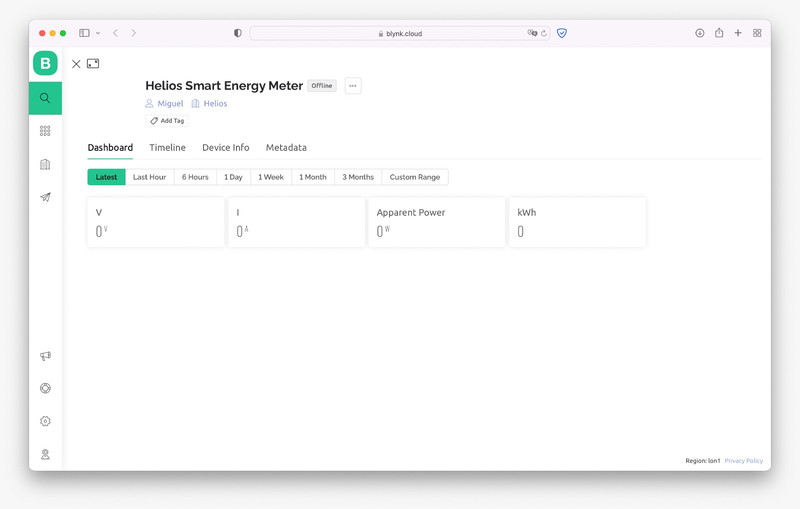Click the Apparent Power widget card
800x509 pixels.
[437, 222]
